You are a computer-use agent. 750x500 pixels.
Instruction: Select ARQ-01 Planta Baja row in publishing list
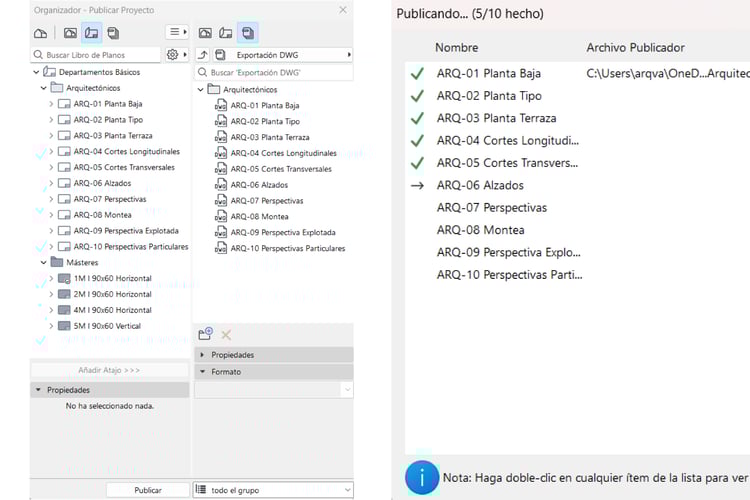tap(577, 73)
